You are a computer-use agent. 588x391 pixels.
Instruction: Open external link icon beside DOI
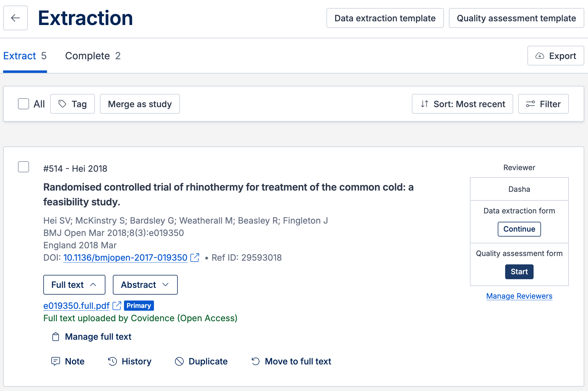(195, 258)
